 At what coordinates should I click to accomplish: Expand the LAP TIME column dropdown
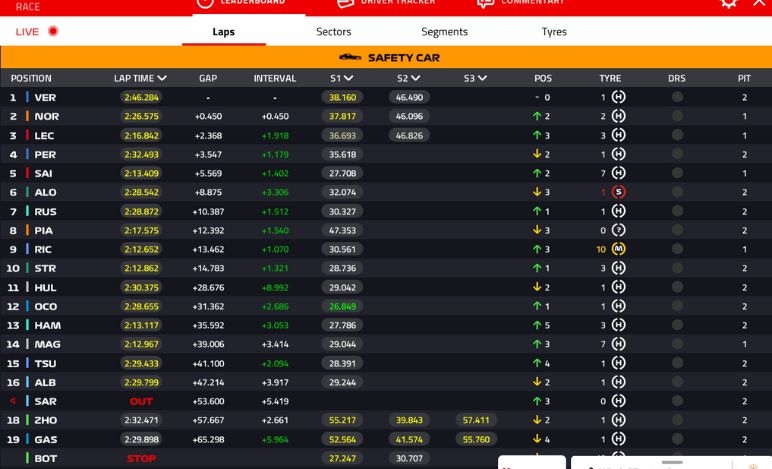[x=162, y=78]
